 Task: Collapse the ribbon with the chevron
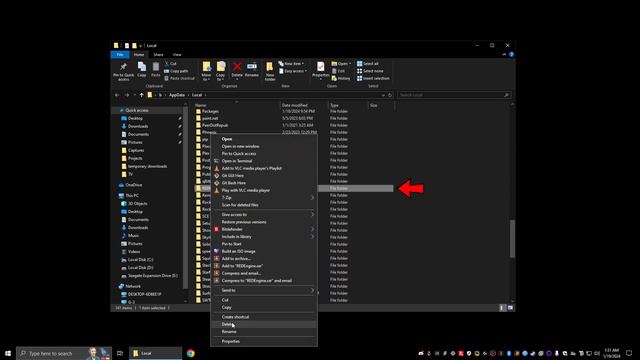click(x=504, y=54)
